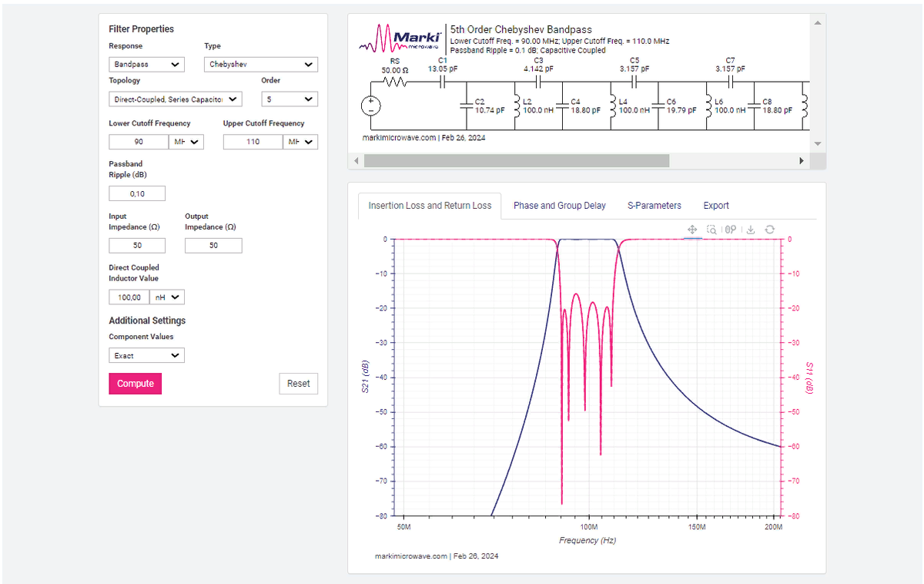Click the C6 19.79 pF label

pos(681,106)
